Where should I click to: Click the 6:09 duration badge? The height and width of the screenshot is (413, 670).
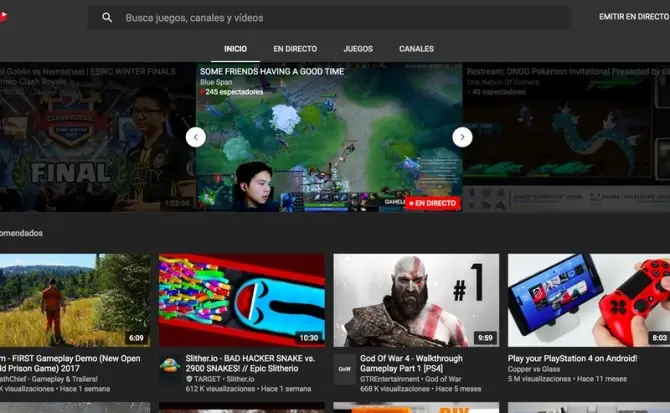(x=136, y=338)
